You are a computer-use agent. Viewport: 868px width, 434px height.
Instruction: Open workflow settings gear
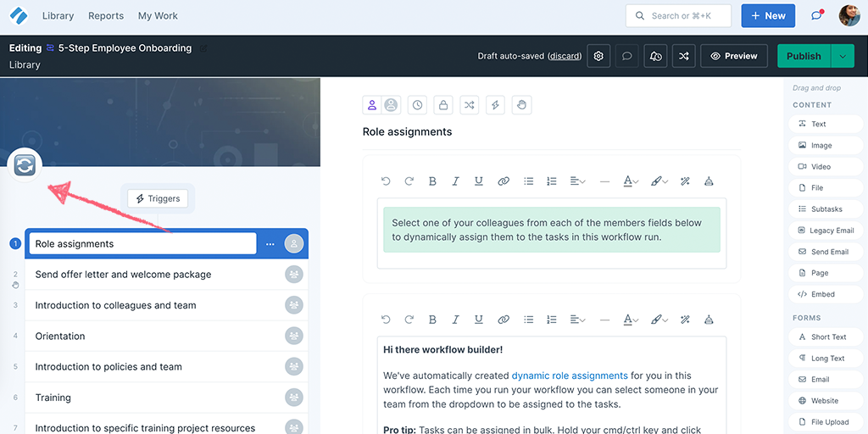coord(598,56)
